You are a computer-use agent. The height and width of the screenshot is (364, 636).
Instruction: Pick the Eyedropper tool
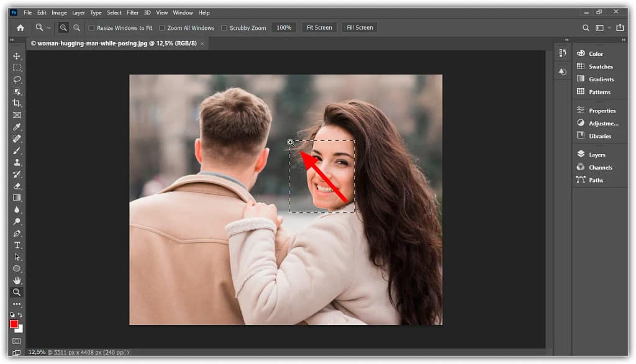click(x=17, y=127)
